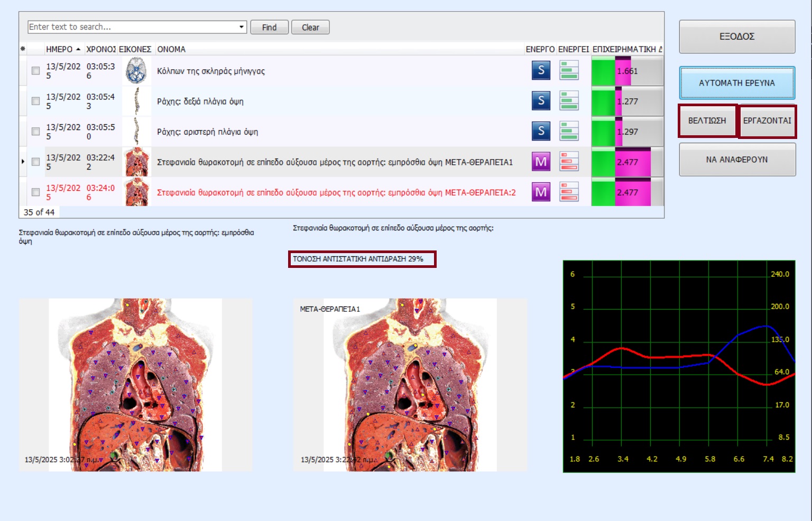The height and width of the screenshot is (521, 812).
Task: Click the S icon for Ράχης: αριστερή πλάγια όψη
Action: click(541, 131)
